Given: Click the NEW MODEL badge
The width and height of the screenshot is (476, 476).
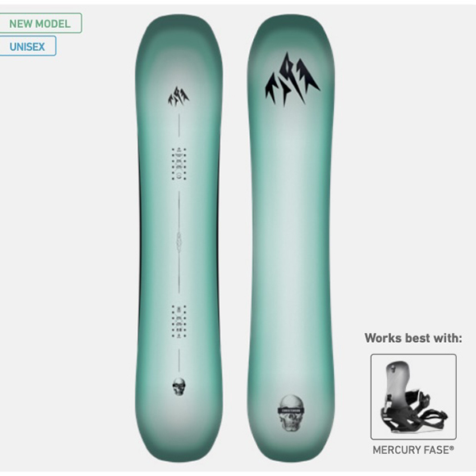Looking at the screenshot, I should [40, 23].
